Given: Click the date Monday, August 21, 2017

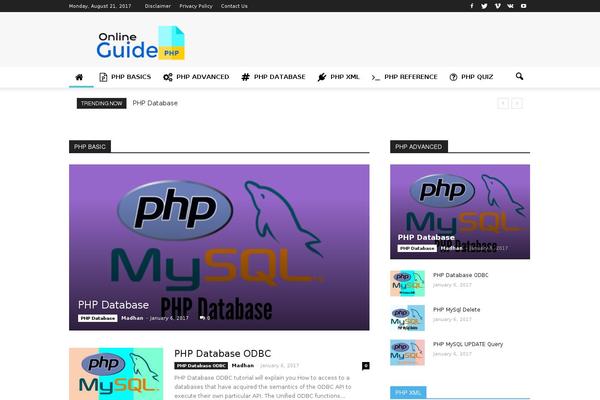Looking at the screenshot, I should [x=100, y=6].
